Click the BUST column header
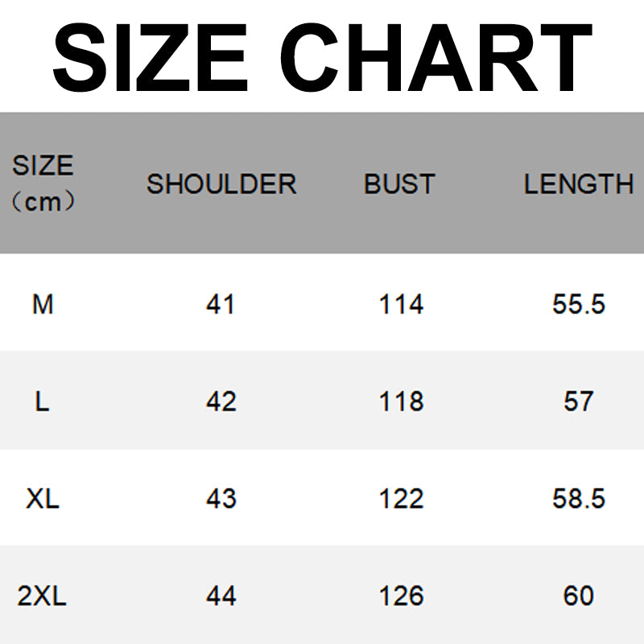This screenshot has width=644, height=644. pos(399,184)
